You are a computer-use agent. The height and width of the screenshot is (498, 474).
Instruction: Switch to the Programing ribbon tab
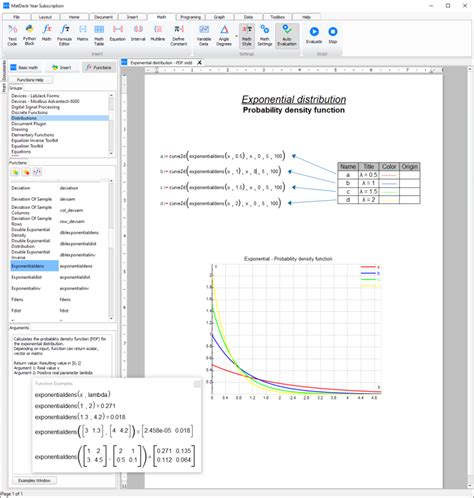(x=191, y=17)
